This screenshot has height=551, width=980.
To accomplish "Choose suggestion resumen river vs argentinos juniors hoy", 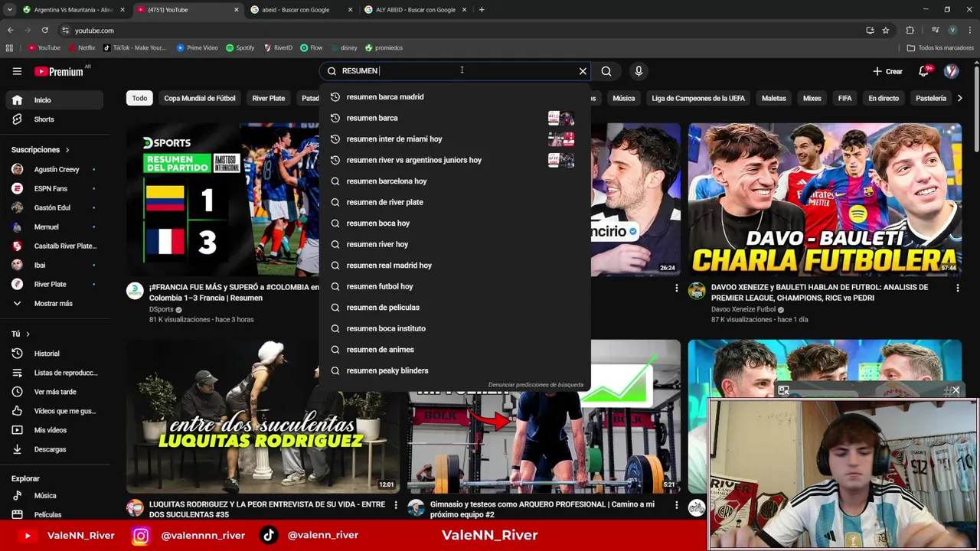I will point(455,160).
